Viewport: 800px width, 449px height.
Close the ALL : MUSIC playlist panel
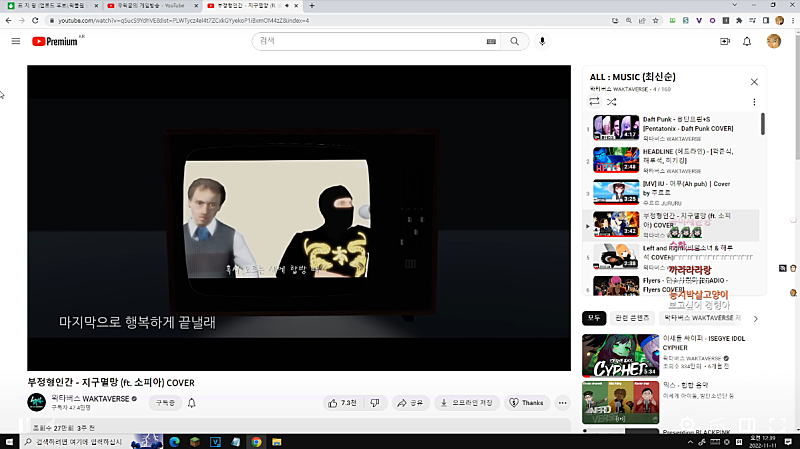coord(754,82)
